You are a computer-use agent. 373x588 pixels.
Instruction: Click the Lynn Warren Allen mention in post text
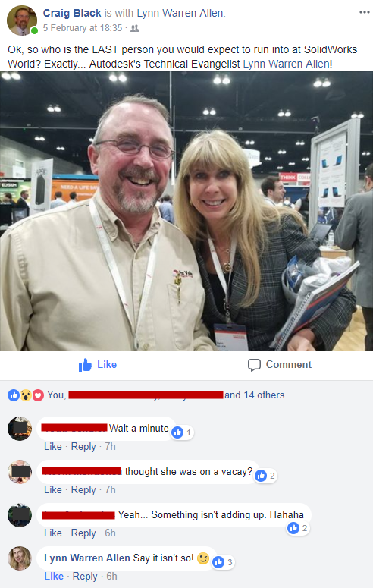click(286, 64)
